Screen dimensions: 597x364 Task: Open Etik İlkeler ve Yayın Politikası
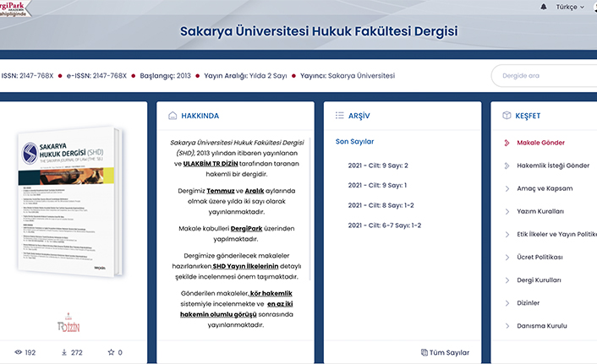pyautogui.click(x=556, y=234)
